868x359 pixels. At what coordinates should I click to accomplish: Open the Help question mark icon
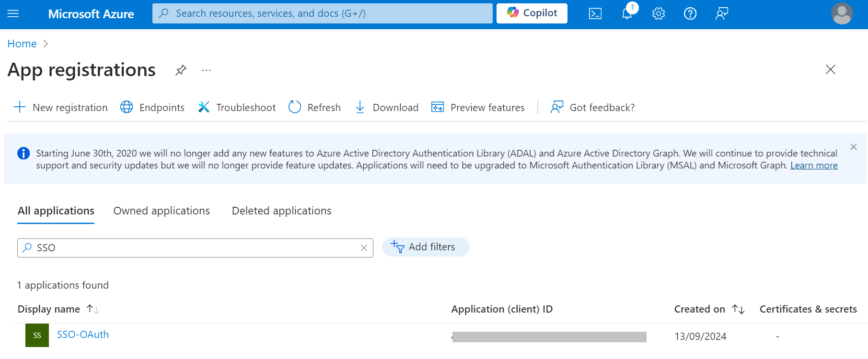pyautogui.click(x=690, y=13)
